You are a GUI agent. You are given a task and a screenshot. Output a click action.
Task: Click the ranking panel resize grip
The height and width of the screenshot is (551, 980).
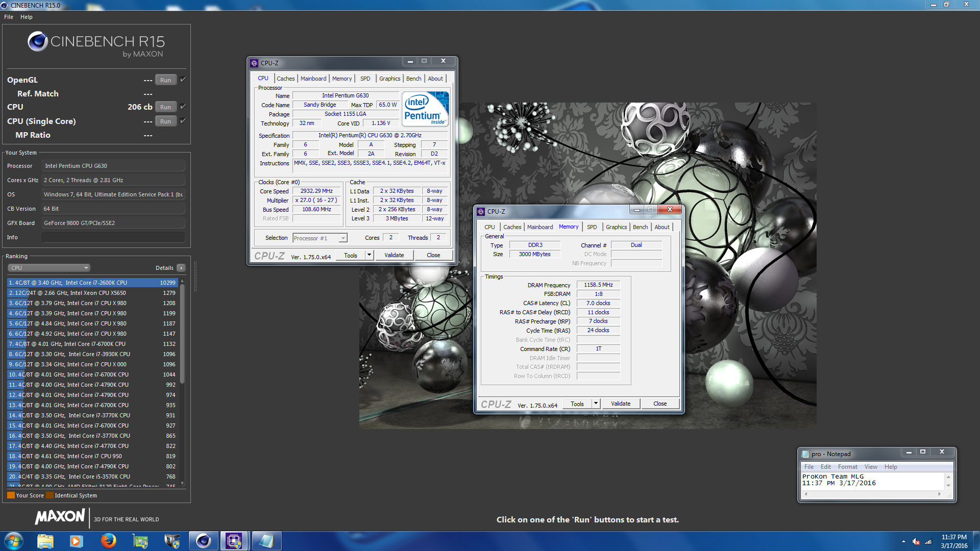(194, 275)
